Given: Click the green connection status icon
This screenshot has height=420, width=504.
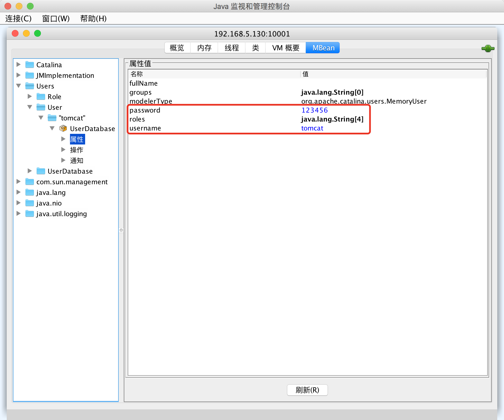Looking at the screenshot, I should 488,48.
